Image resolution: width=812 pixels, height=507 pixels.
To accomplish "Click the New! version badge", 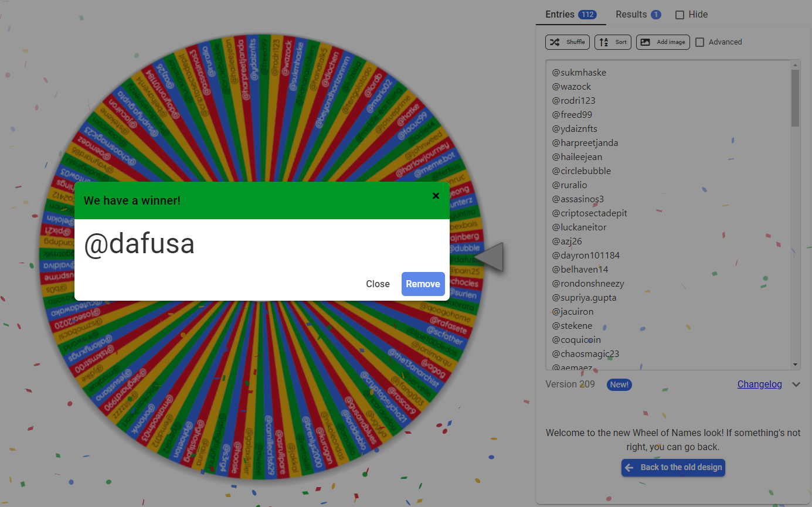I will click(619, 385).
